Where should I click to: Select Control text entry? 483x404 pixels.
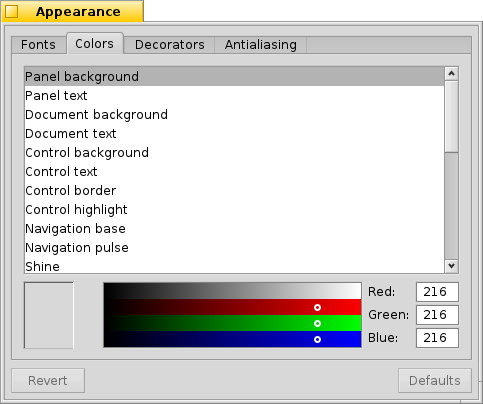[234, 172]
